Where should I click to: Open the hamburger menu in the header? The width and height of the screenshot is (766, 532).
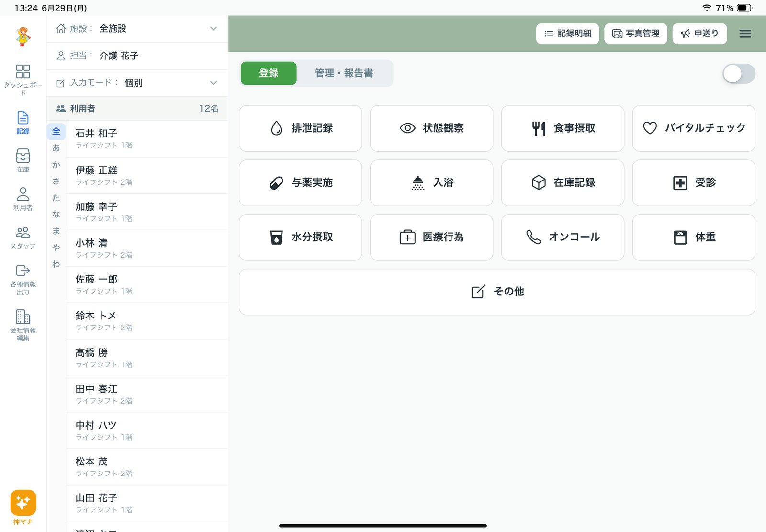coord(745,34)
